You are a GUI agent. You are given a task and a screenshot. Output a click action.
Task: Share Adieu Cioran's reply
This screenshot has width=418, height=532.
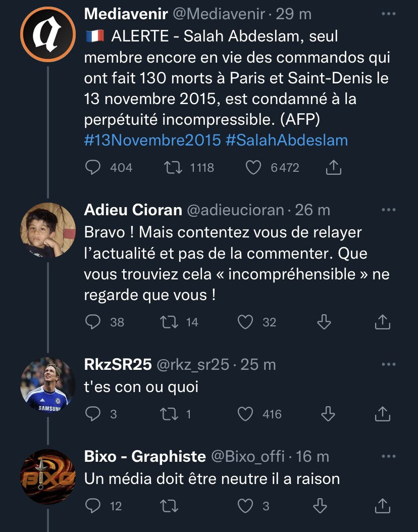pos(383,322)
